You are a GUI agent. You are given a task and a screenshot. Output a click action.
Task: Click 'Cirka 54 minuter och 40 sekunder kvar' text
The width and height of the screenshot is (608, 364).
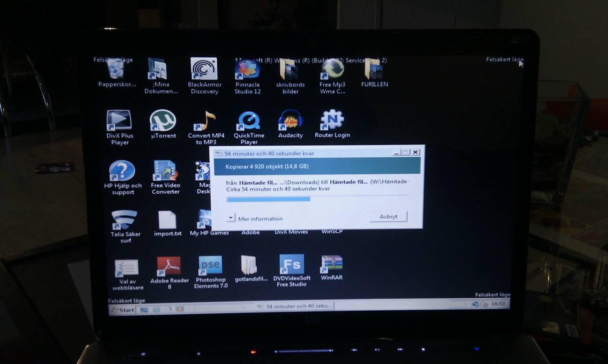pyautogui.click(x=278, y=189)
